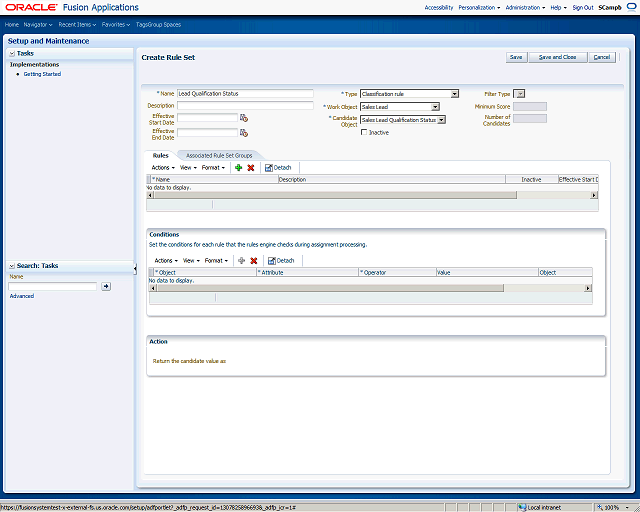
Task: Click the Cancel button
Action: (602, 57)
